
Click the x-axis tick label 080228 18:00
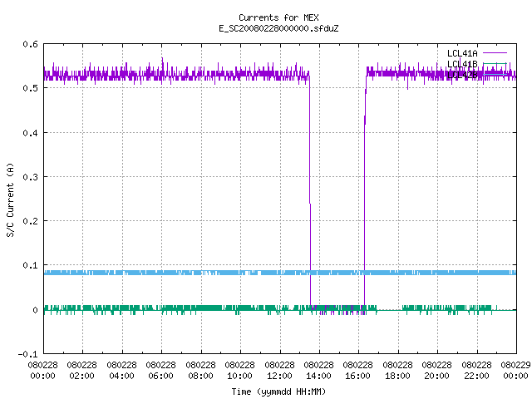(398, 371)
